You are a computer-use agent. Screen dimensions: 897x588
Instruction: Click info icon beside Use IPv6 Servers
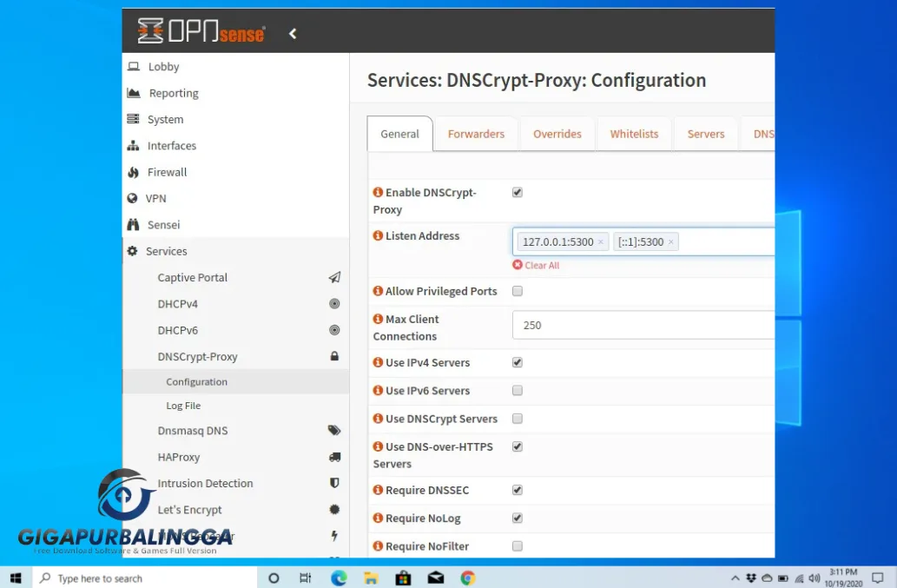click(378, 390)
